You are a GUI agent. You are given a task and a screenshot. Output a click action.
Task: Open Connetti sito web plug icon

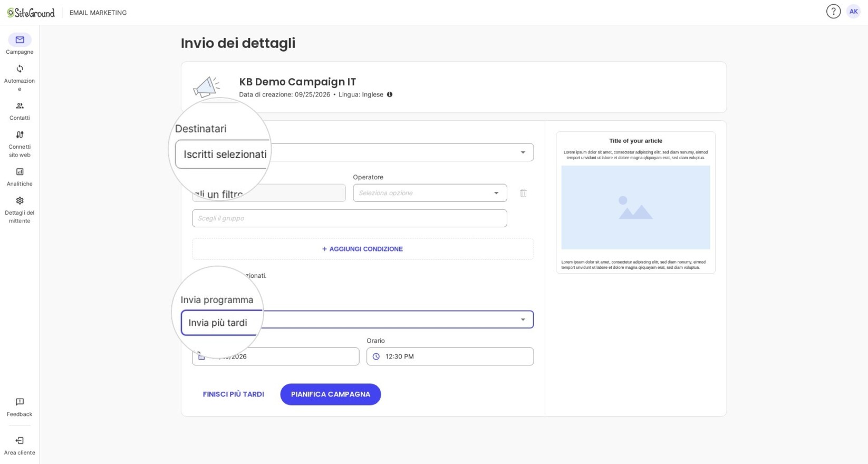click(x=20, y=135)
